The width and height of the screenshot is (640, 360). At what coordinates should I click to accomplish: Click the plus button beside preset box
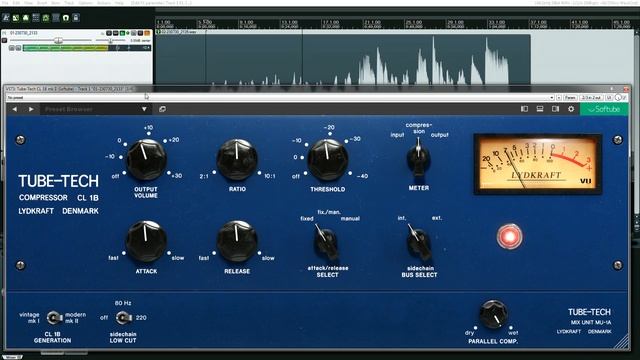(559, 98)
